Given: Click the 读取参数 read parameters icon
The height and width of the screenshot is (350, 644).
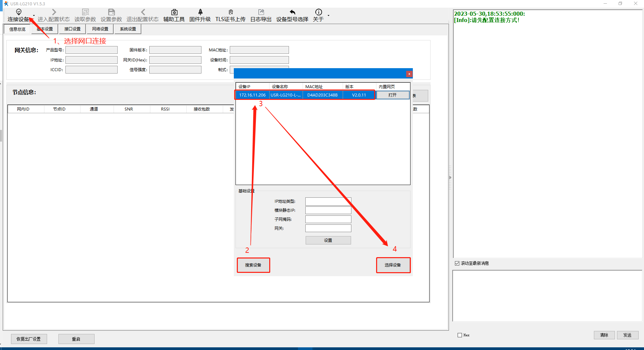Looking at the screenshot, I should click(85, 12).
